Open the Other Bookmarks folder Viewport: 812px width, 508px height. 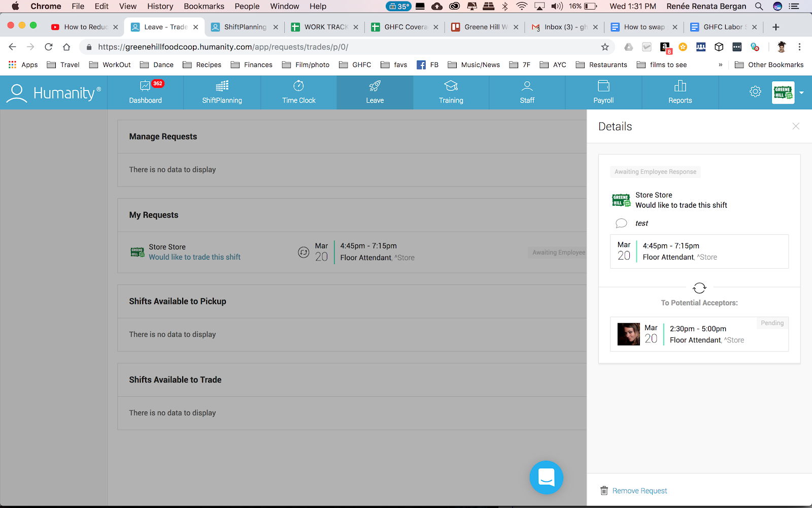(769, 65)
